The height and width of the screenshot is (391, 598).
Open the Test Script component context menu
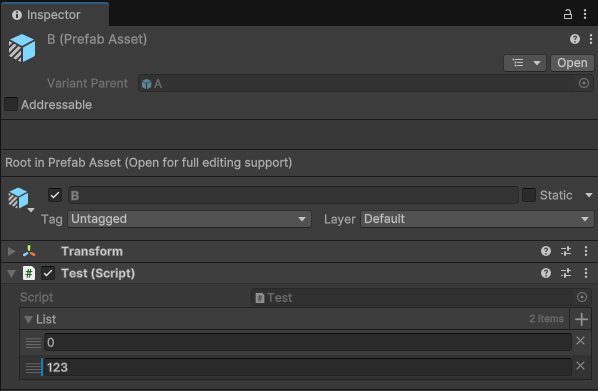[586, 273]
